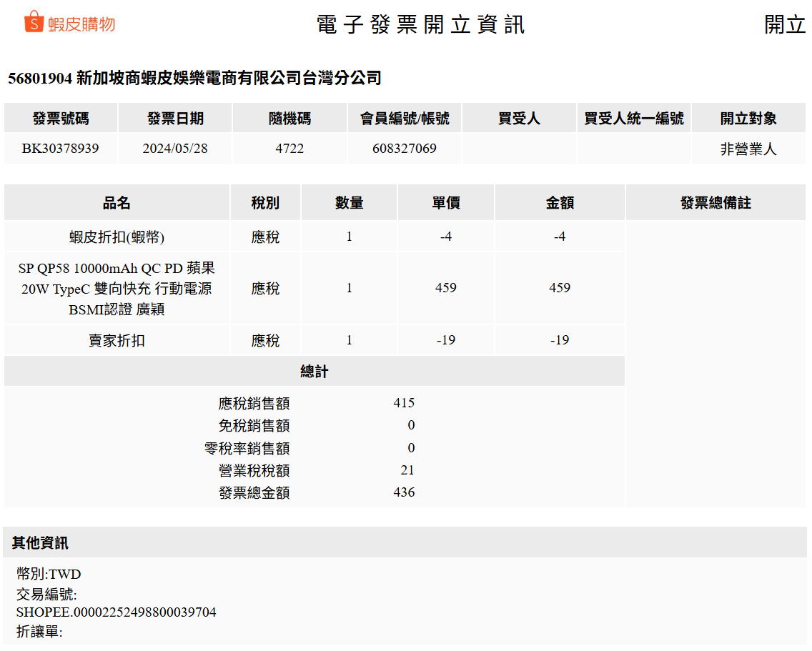The width and height of the screenshot is (812, 651).
Task: Click the 開立 label at top right
Action: (x=785, y=24)
